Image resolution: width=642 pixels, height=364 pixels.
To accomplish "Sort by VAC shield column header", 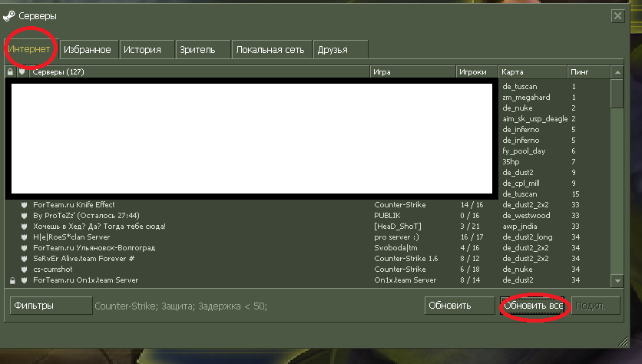I will pyautogui.click(x=22, y=71).
